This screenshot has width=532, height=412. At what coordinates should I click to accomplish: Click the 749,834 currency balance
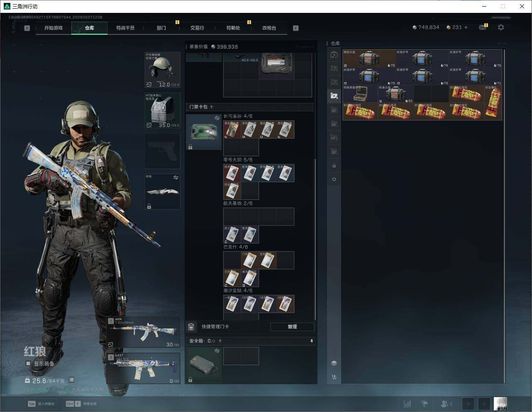click(x=426, y=27)
